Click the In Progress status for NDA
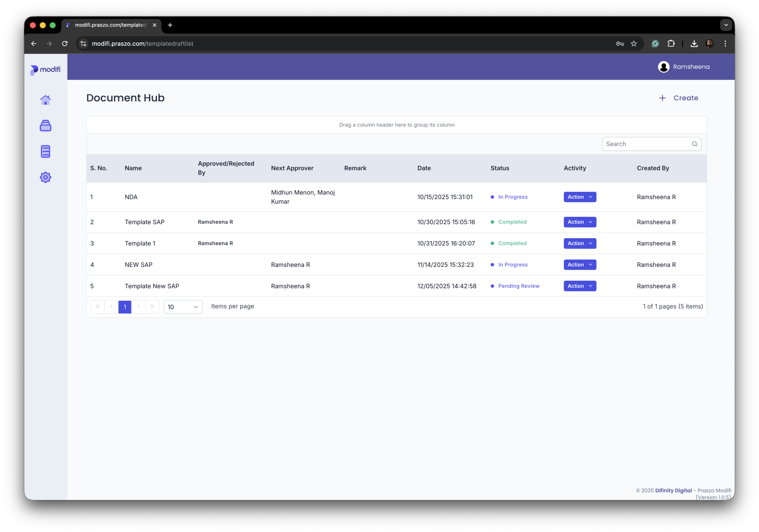 [x=513, y=197]
